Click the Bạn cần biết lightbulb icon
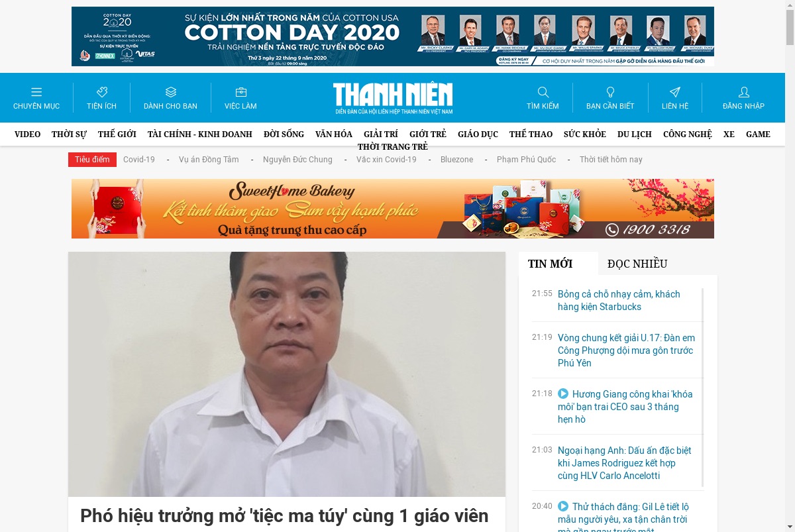Screen dimensions: 795x532 (x=610, y=92)
